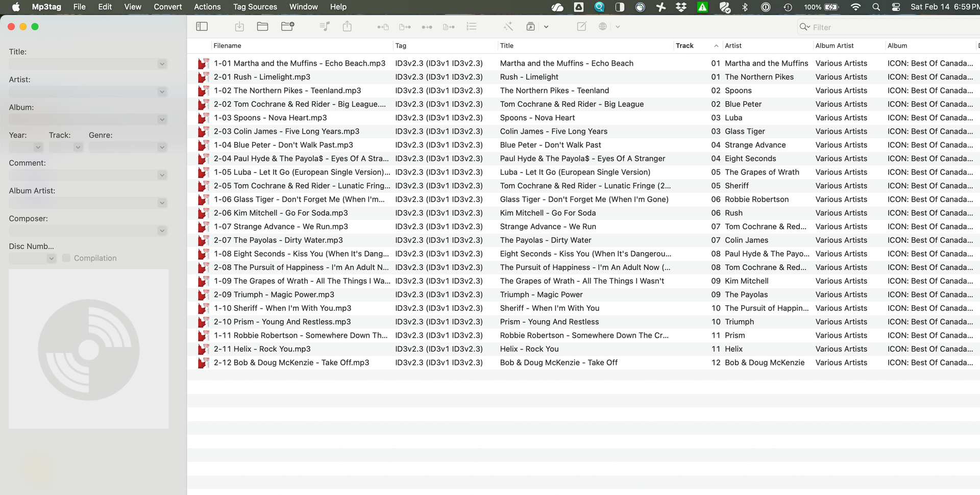Expand the Composer field dropdown
The width and height of the screenshot is (980, 495).
tap(162, 231)
